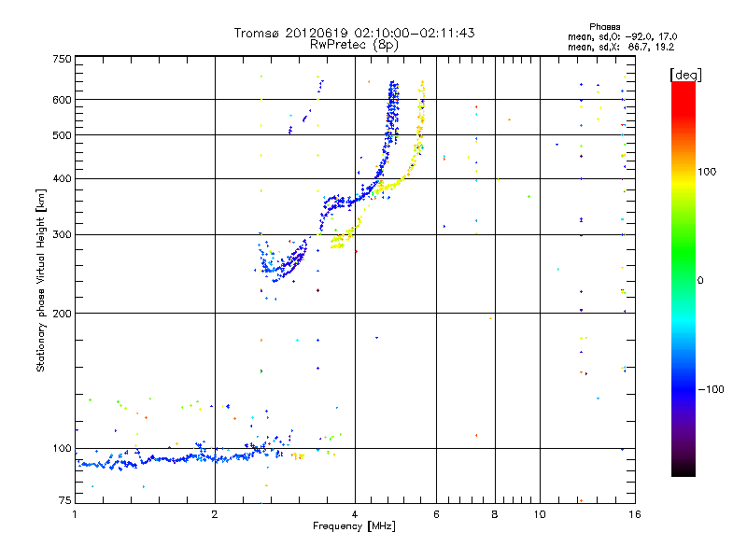Viewport: 747px width, 560px height.
Task: Click the x-axis tick label '16'
Action: tap(635, 514)
